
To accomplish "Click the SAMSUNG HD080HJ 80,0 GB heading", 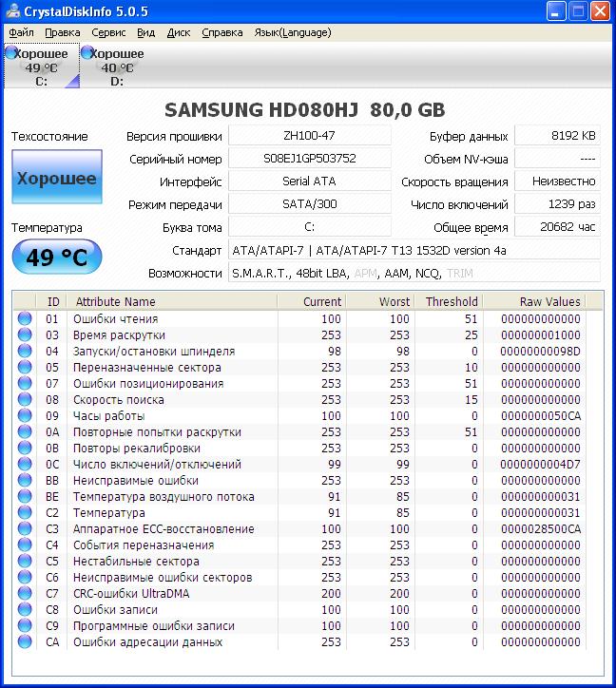I will tap(305, 109).
